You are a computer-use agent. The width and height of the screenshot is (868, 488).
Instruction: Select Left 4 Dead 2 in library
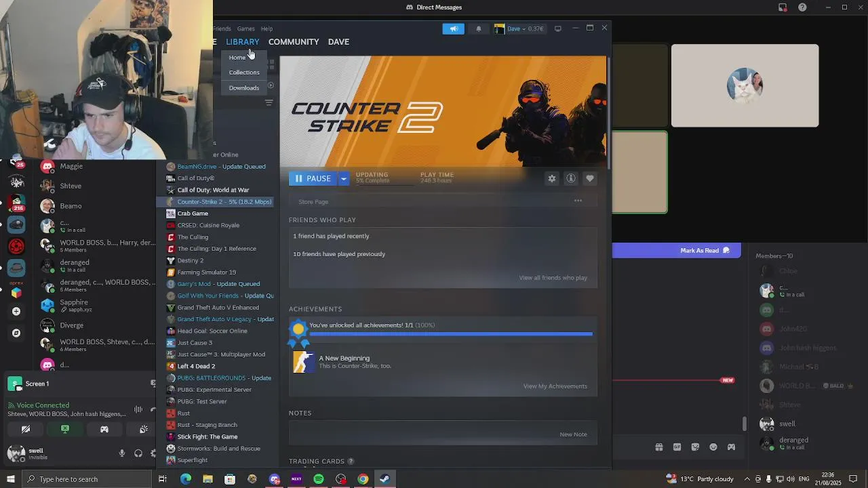pyautogui.click(x=196, y=366)
